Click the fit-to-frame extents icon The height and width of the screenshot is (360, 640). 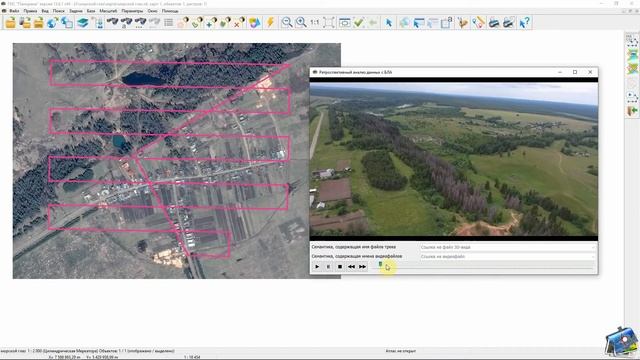coord(329,22)
